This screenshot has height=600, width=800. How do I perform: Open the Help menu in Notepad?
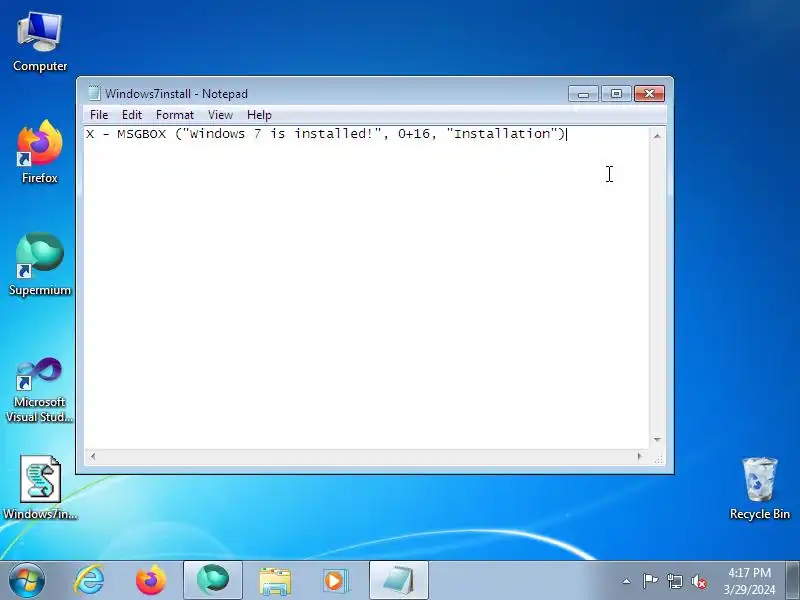[259, 115]
